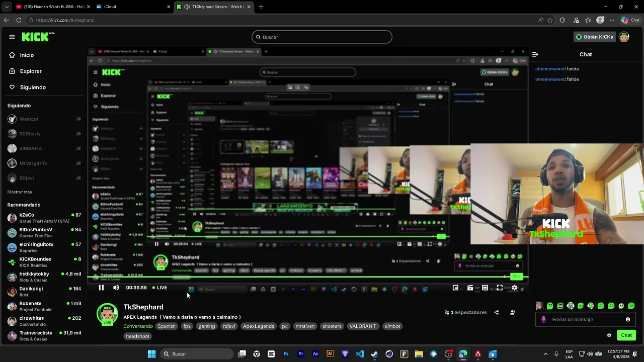Click the share stream icon
644x362 pixels.
tap(496, 313)
